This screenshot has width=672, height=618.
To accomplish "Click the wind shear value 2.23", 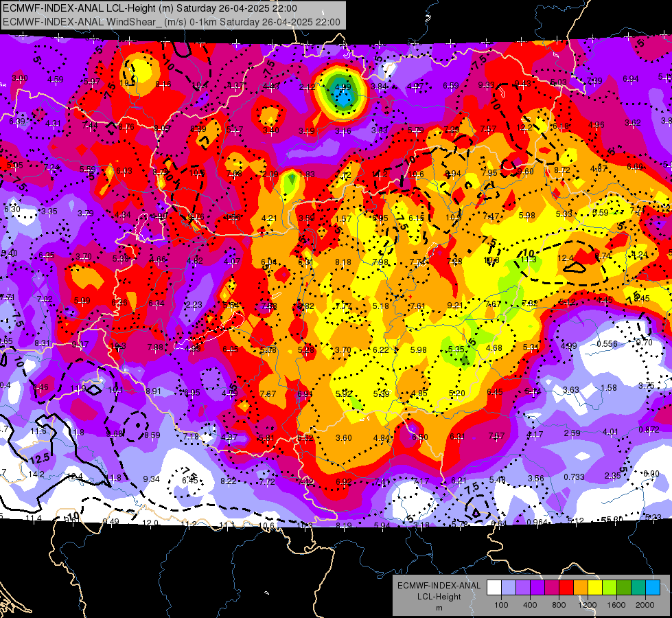I will coord(194,304).
